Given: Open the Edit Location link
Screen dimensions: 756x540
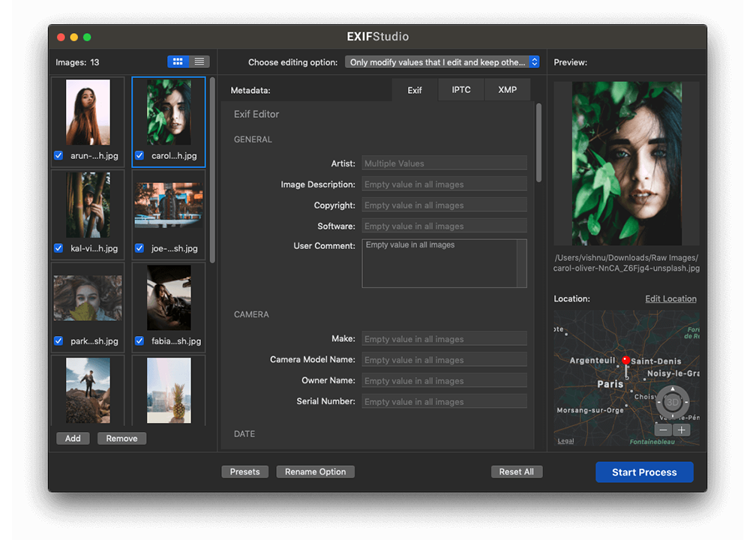Looking at the screenshot, I should [670, 298].
